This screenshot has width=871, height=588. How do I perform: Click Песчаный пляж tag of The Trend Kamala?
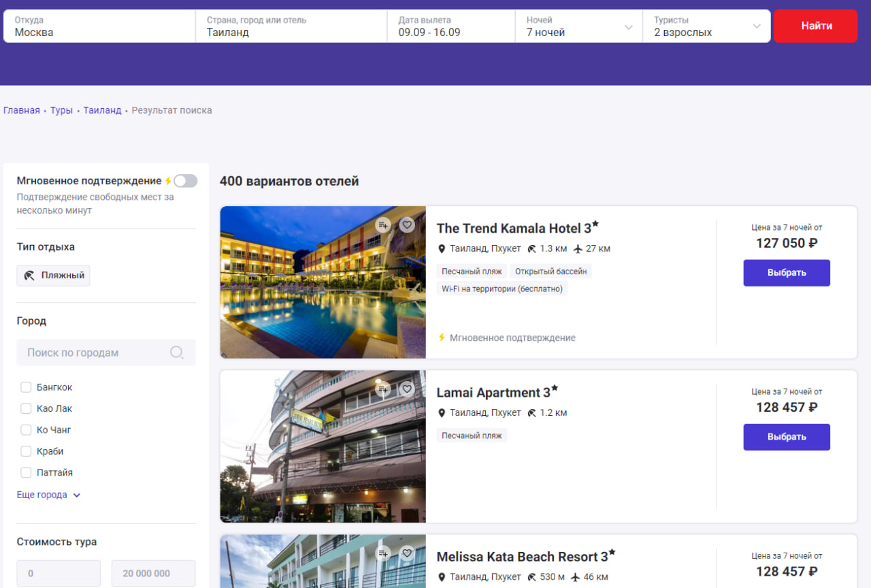point(472,272)
